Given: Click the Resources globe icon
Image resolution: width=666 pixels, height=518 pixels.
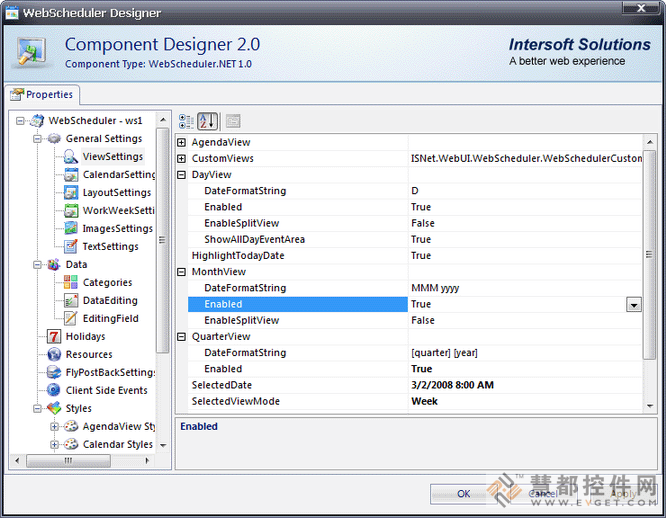Looking at the screenshot, I should pos(54,354).
